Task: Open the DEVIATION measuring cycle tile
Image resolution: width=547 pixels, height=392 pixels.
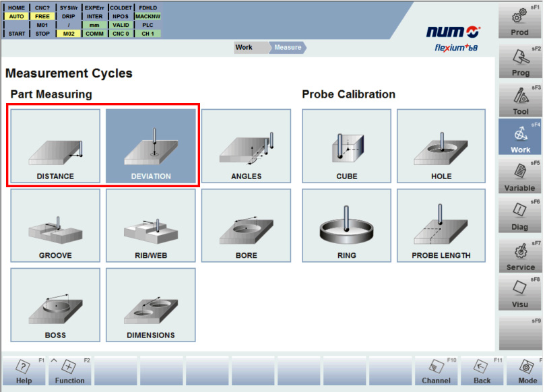Action: [x=151, y=146]
